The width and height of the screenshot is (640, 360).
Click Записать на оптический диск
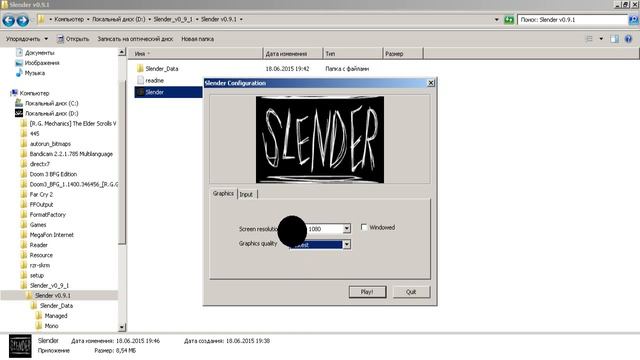[135, 39]
